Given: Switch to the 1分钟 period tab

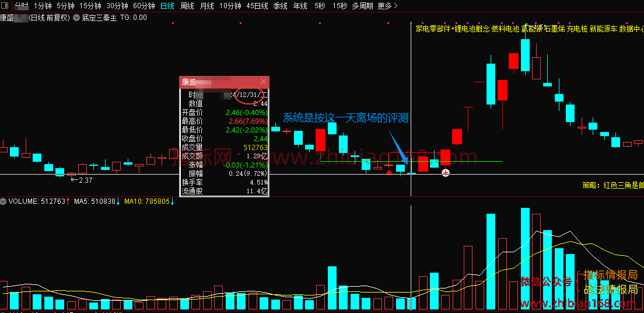Looking at the screenshot, I should click(x=43, y=6).
